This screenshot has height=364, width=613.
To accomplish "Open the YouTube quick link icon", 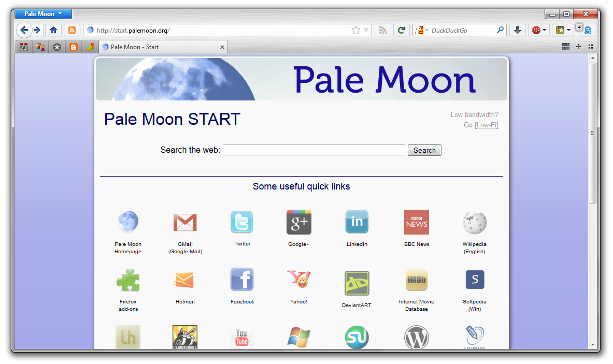I will (242, 337).
